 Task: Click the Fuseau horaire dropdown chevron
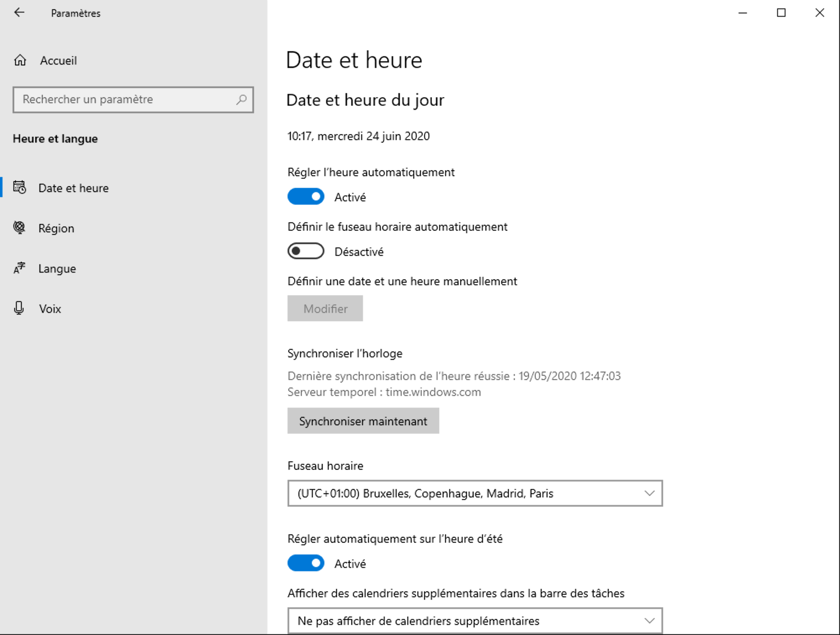tap(649, 493)
